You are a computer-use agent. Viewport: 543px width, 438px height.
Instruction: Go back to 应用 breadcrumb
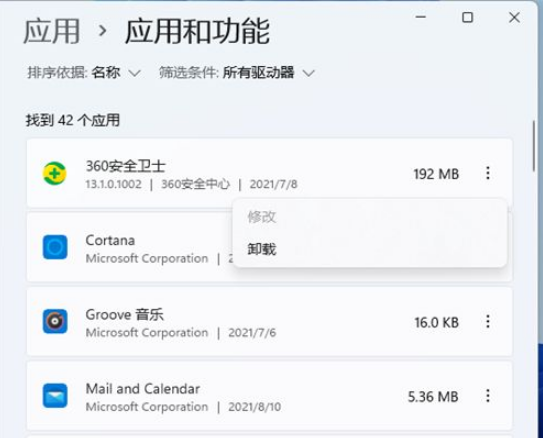(52, 31)
